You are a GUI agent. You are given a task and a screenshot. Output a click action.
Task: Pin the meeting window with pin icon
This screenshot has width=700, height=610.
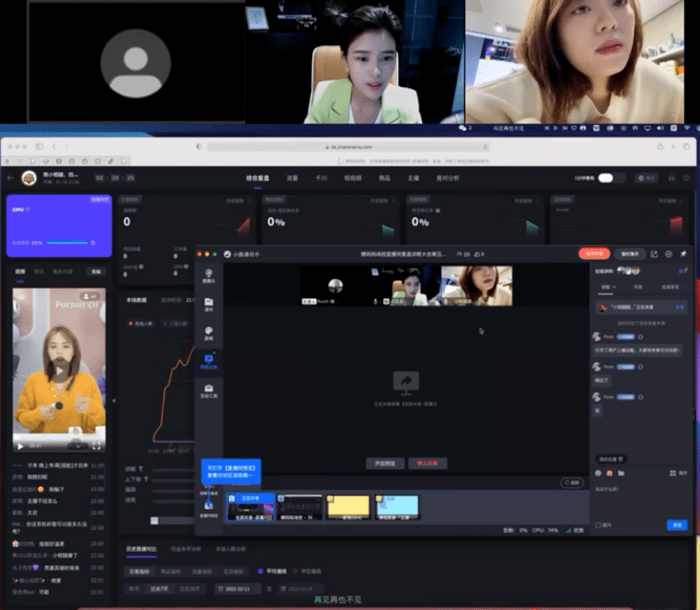point(683,253)
